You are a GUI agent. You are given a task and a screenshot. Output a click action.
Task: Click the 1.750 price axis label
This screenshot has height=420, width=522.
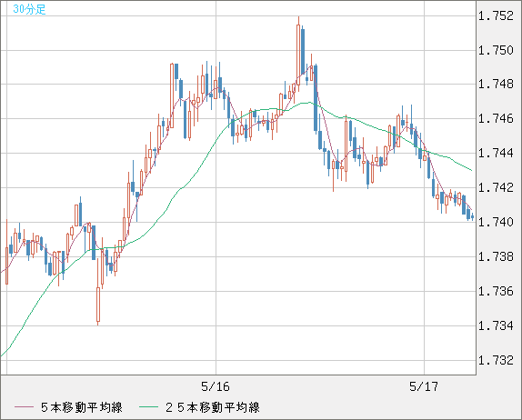point(496,51)
